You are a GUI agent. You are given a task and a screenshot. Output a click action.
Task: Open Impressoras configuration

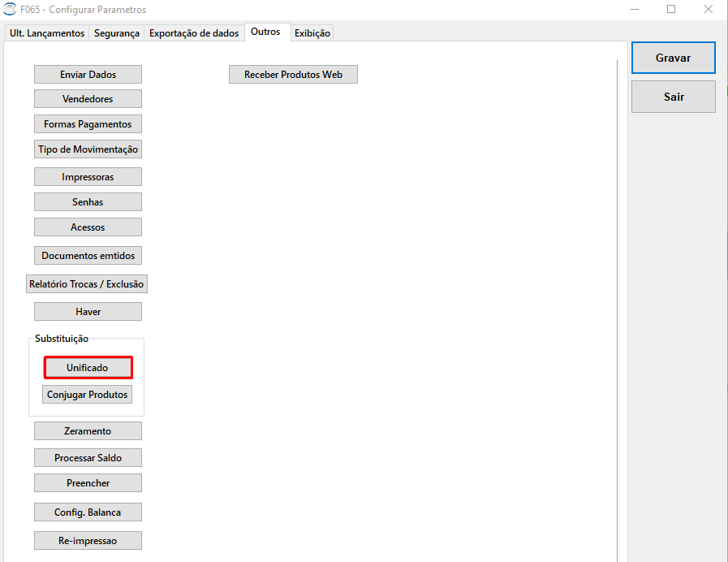88,177
